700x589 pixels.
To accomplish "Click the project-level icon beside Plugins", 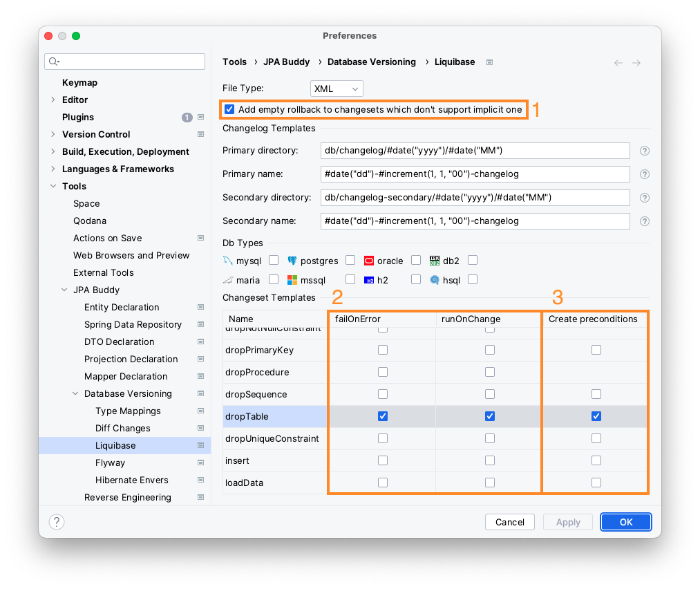I will [201, 117].
